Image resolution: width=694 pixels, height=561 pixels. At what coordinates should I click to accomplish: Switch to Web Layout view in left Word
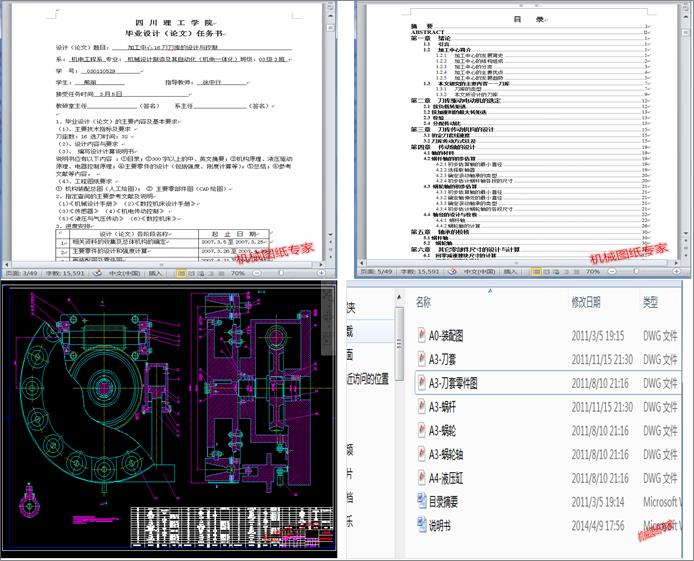[201, 273]
